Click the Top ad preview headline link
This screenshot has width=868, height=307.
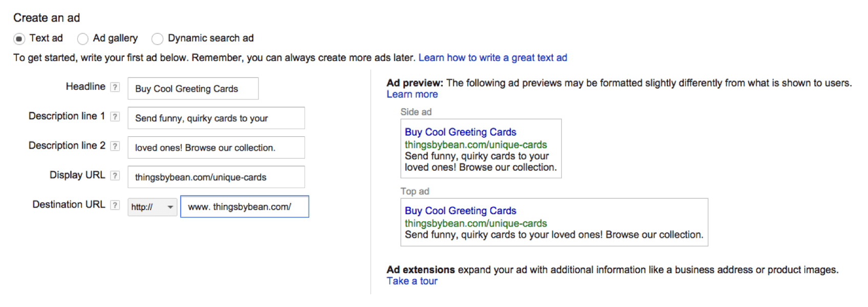click(460, 211)
